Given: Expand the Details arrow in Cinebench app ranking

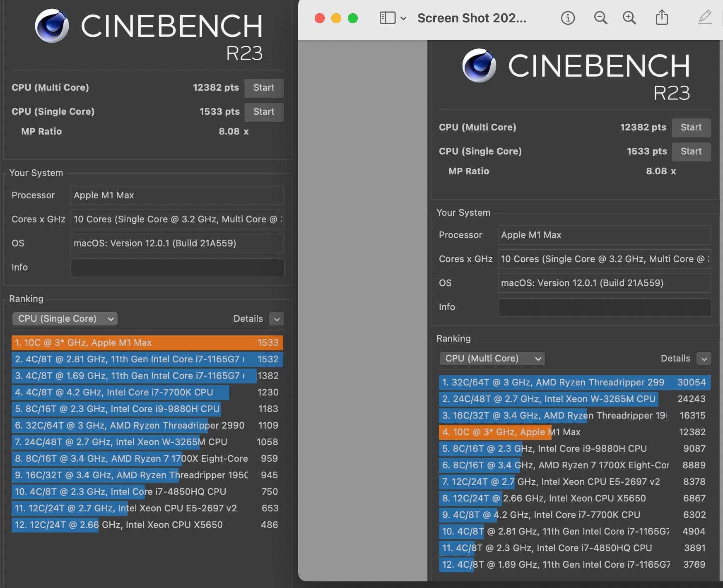Looking at the screenshot, I should coord(277,319).
